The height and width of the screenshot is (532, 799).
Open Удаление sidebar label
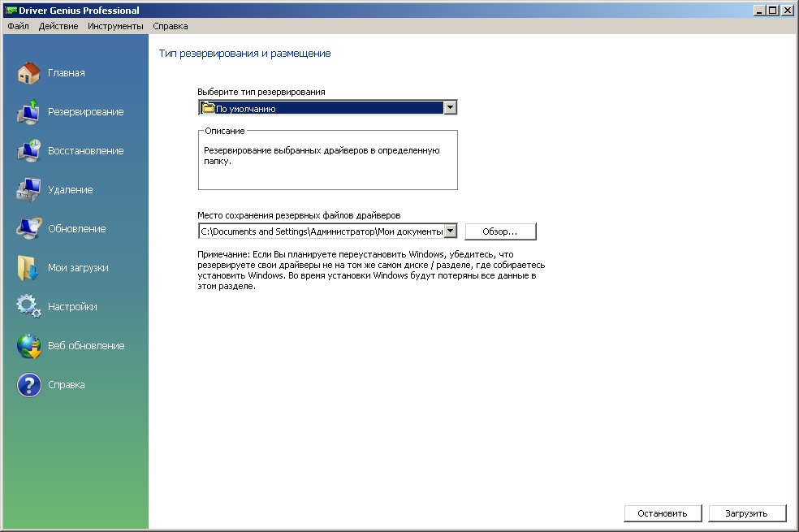tap(71, 189)
